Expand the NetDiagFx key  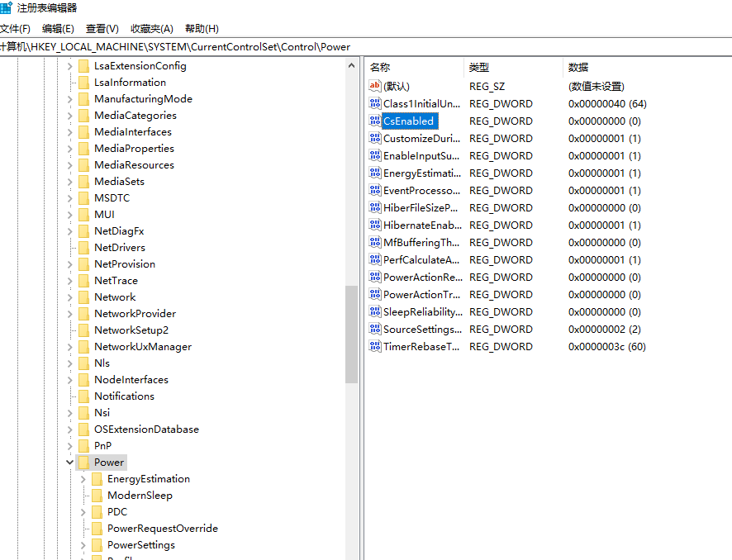pos(70,231)
